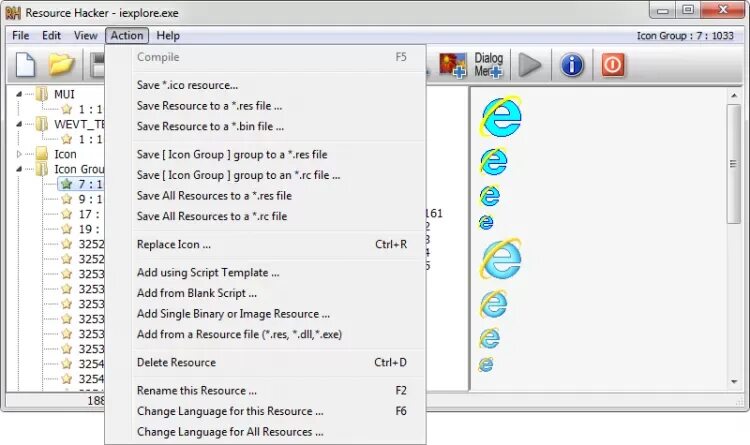Viewport: 750px width, 445px height.
Task: Click the Icon Group folder icon
Action: pos(42,169)
